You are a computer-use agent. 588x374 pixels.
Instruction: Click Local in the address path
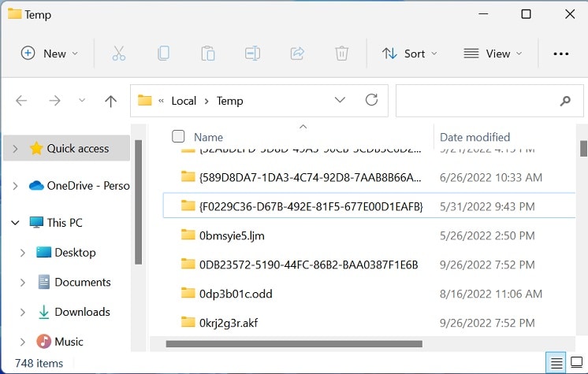(184, 101)
